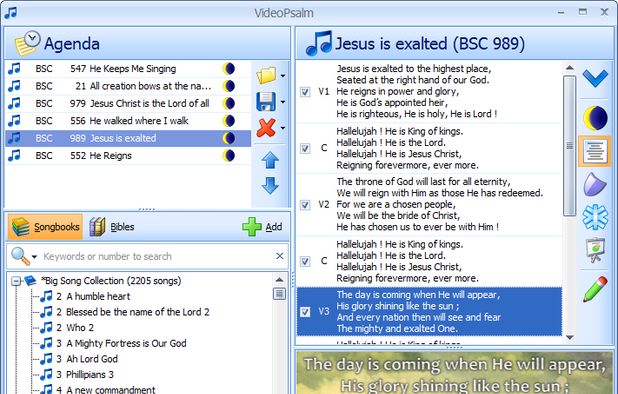This screenshot has height=394, width=618.
Task: Click the floppy disk save agenda icon
Action: pyautogui.click(x=266, y=102)
